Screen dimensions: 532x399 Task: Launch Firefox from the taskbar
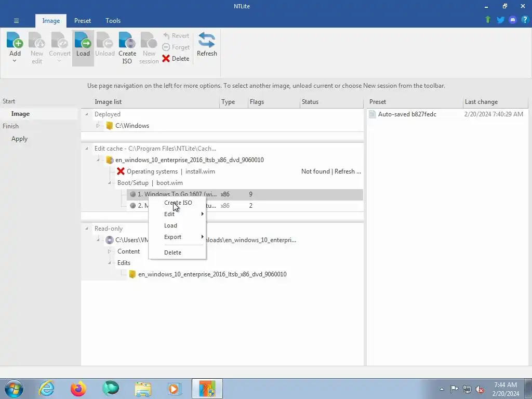(78, 389)
